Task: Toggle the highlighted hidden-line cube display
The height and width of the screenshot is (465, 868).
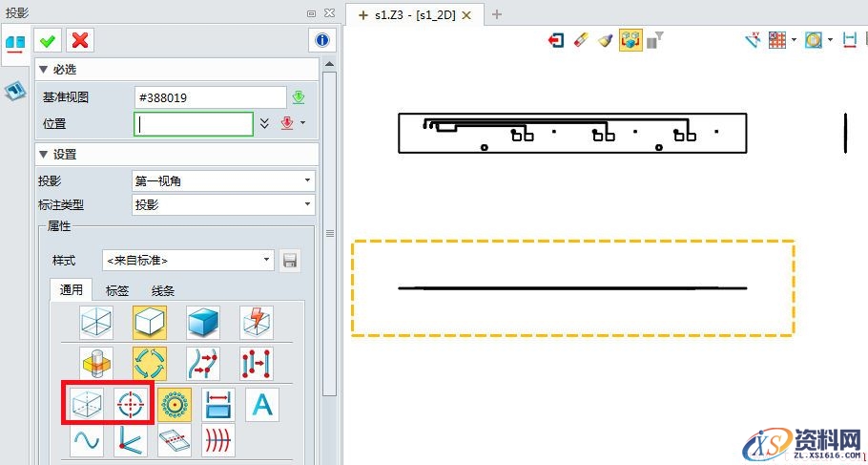Action: (x=149, y=323)
